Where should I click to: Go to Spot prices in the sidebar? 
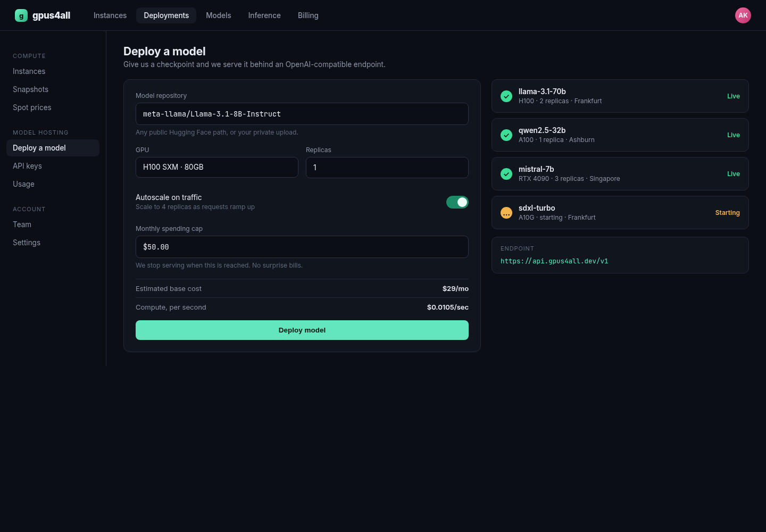(53, 107)
